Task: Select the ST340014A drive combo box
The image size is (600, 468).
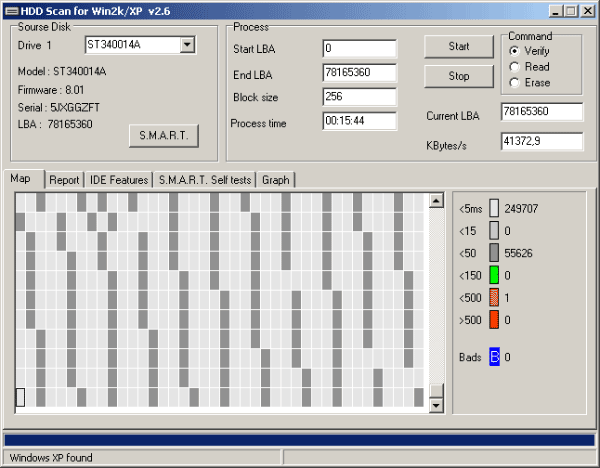Action: 140,45
